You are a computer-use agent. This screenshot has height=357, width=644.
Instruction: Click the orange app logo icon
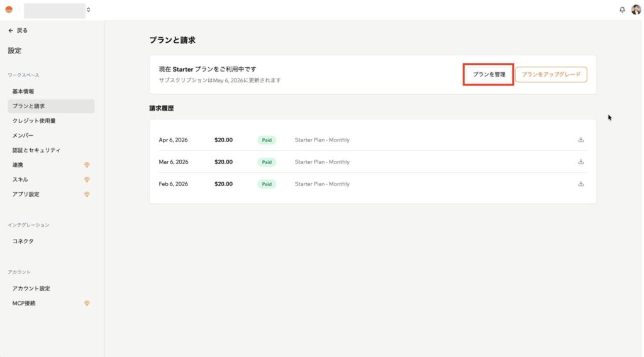9,10
